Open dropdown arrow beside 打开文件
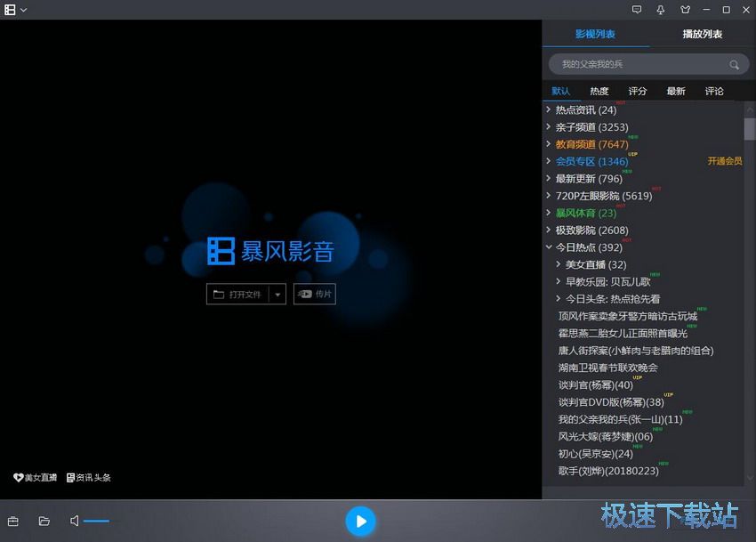756x542 pixels. (277, 294)
